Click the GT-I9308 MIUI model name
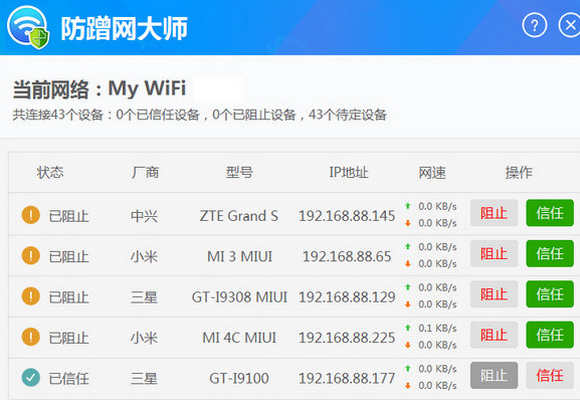The width and height of the screenshot is (580, 400). (x=239, y=297)
